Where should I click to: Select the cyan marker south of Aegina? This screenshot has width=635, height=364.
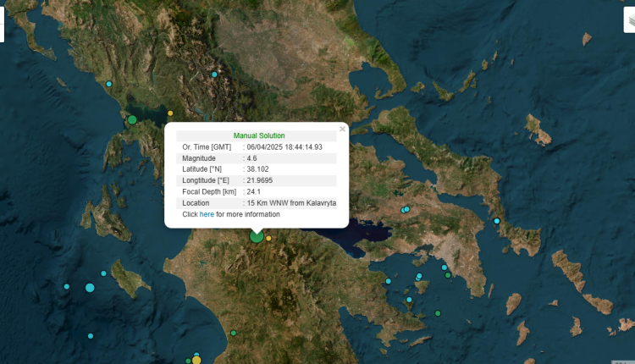409,300
